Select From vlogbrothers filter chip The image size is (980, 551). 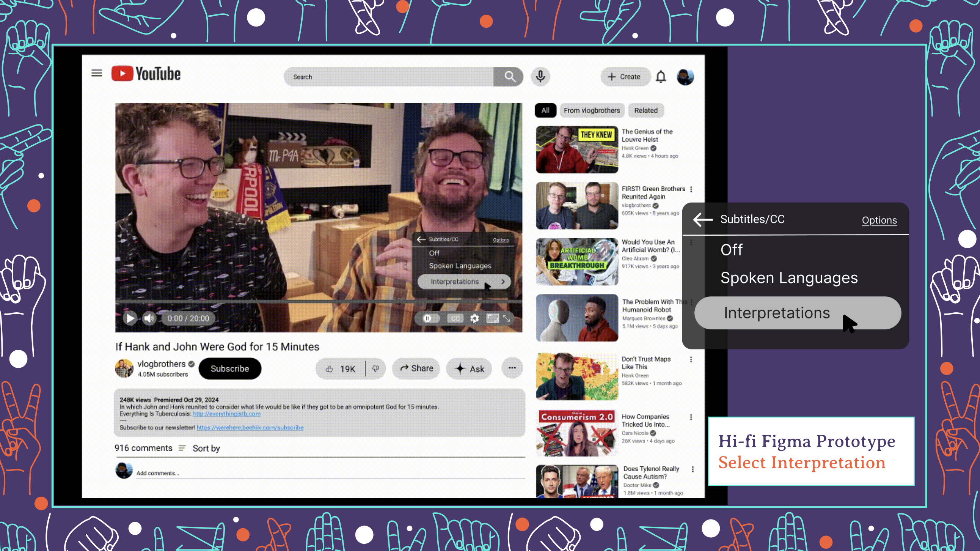pos(592,110)
